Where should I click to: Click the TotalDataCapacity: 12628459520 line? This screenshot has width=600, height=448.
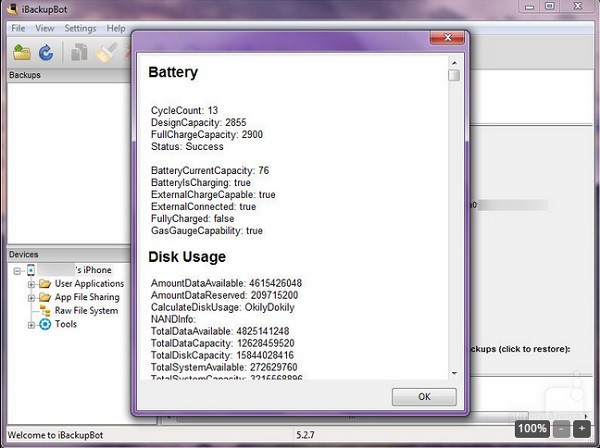223,343
